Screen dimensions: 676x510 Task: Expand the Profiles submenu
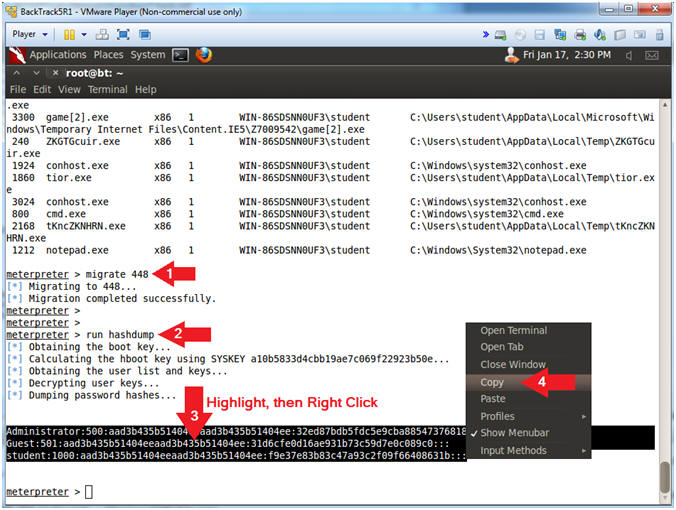coord(529,416)
